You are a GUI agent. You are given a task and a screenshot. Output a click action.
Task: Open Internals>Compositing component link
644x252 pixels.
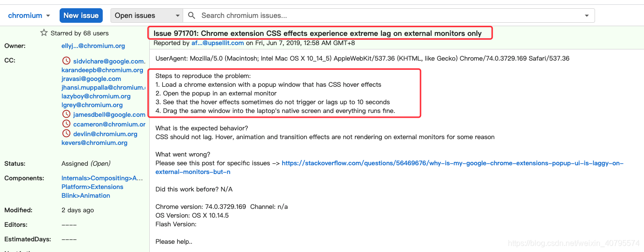102,178
